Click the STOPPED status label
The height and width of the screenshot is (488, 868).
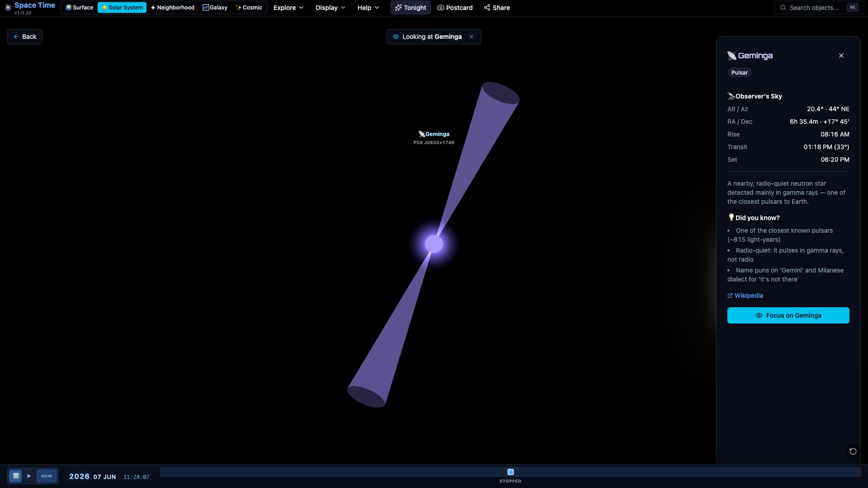[x=510, y=481]
